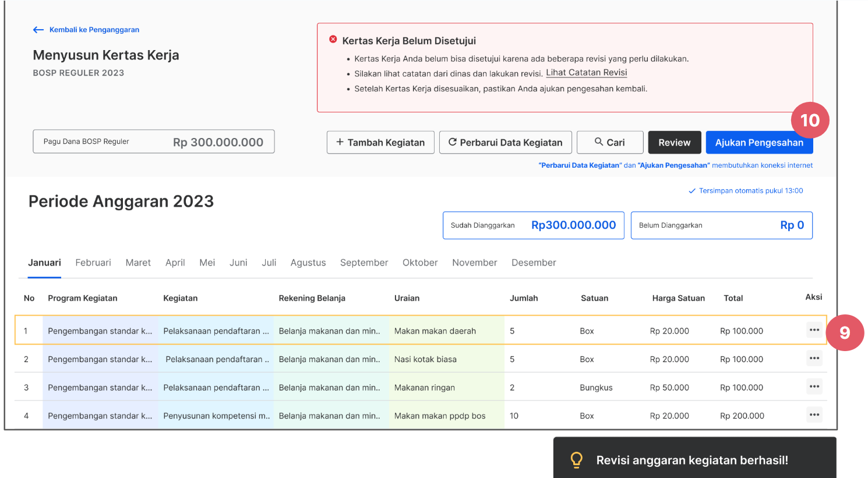Click the Jumlah value 10 in row 4
The height and width of the screenshot is (478, 868).
click(514, 416)
